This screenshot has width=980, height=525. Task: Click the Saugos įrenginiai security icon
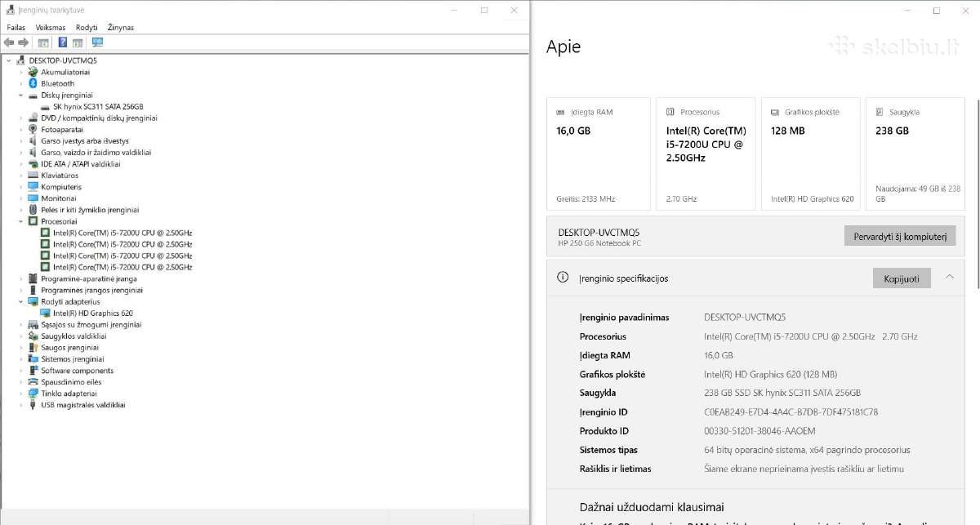pos(33,347)
